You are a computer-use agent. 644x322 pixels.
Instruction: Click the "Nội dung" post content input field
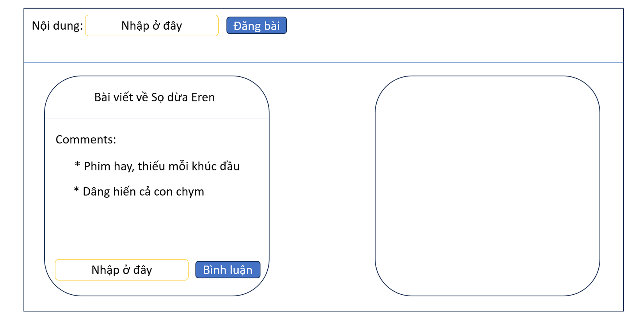(x=151, y=26)
